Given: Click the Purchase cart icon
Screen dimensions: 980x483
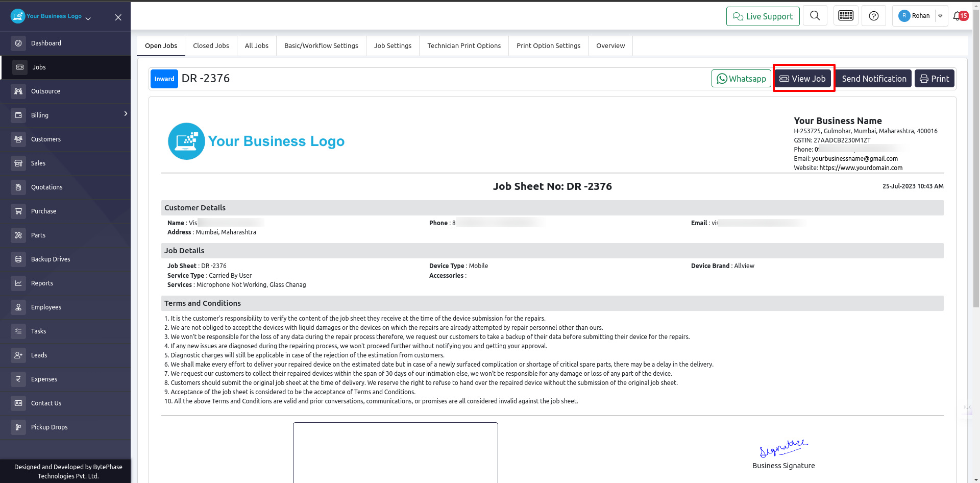Looking at the screenshot, I should (18, 211).
